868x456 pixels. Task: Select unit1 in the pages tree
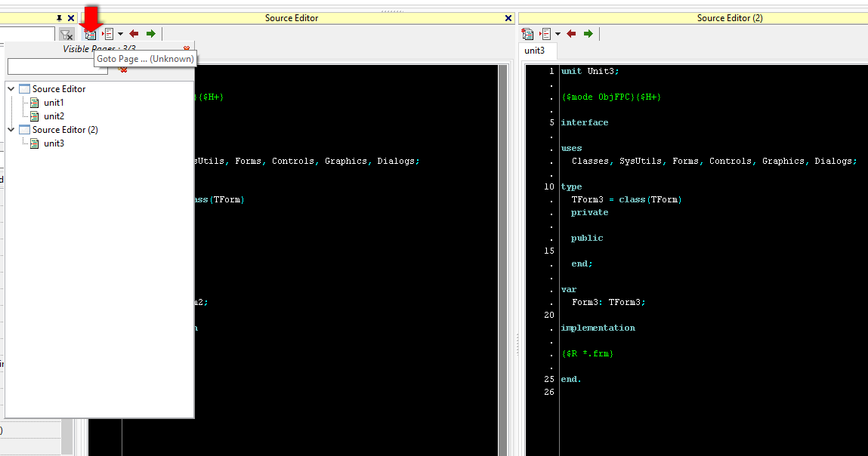(54, 103)
